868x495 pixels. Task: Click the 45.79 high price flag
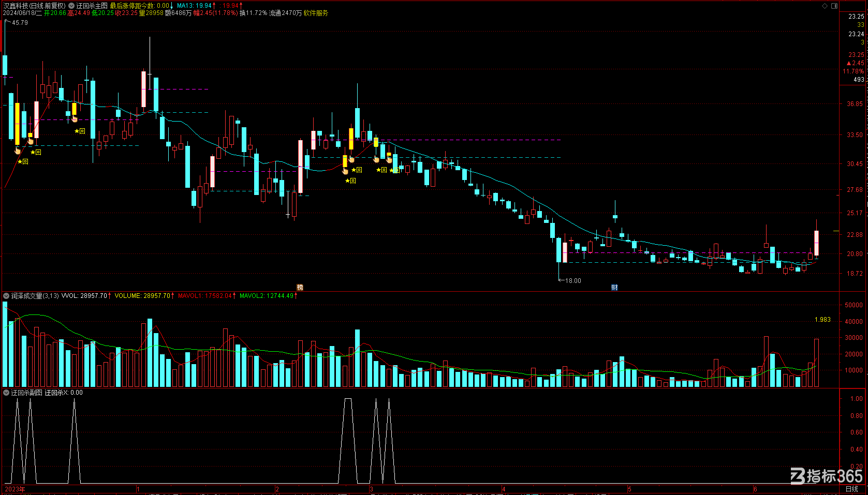(20, 23)
